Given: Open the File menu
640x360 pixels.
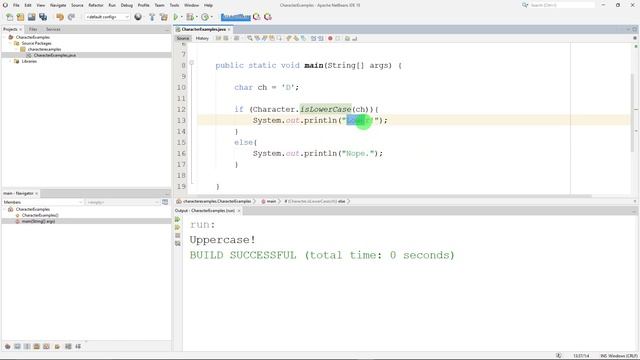Looking at the screenshot, I should (x=16, y=5).
